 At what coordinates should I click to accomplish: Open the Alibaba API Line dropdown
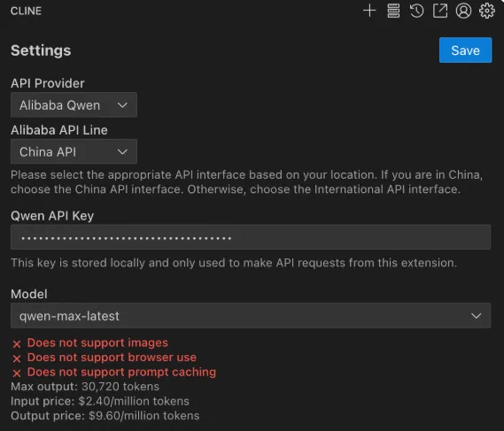click(x=74, y=151)
